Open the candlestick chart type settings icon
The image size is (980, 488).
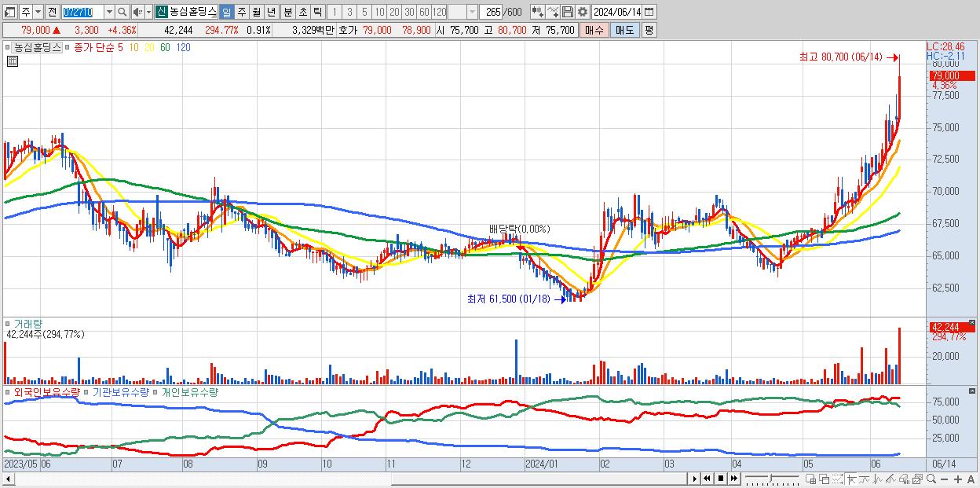538,13
